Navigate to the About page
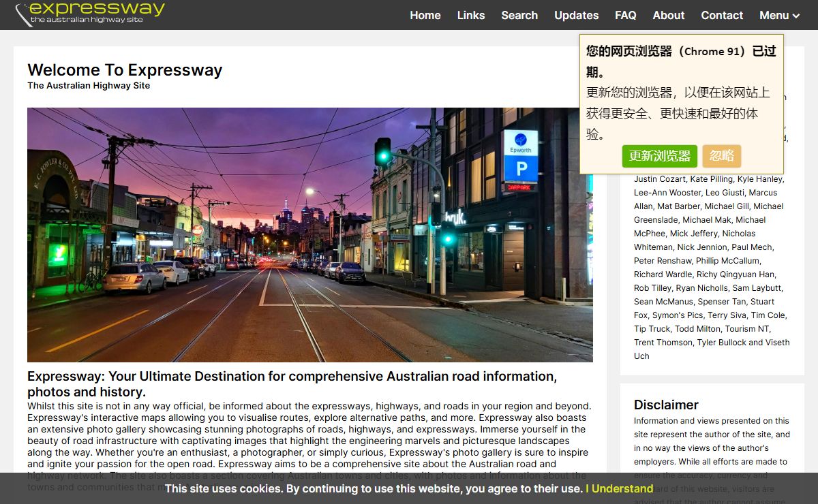 click(x=668, y=15)
